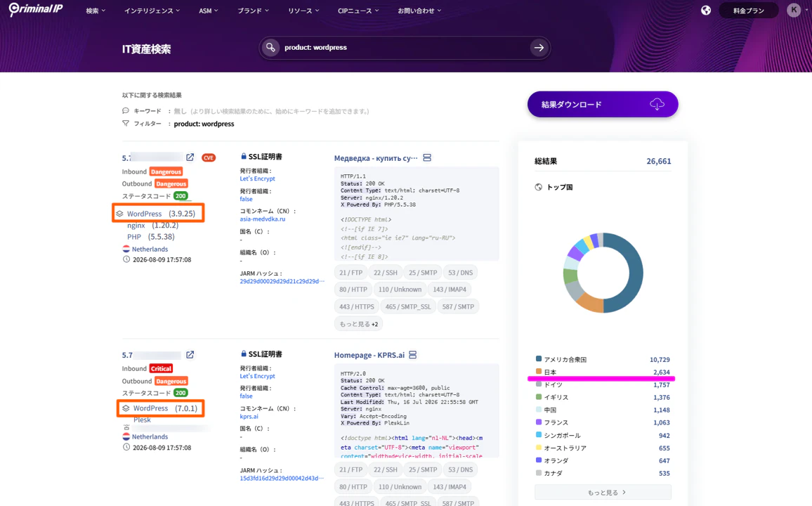Click the filter funnel icon by フィルター

click(x=125, y=123)
